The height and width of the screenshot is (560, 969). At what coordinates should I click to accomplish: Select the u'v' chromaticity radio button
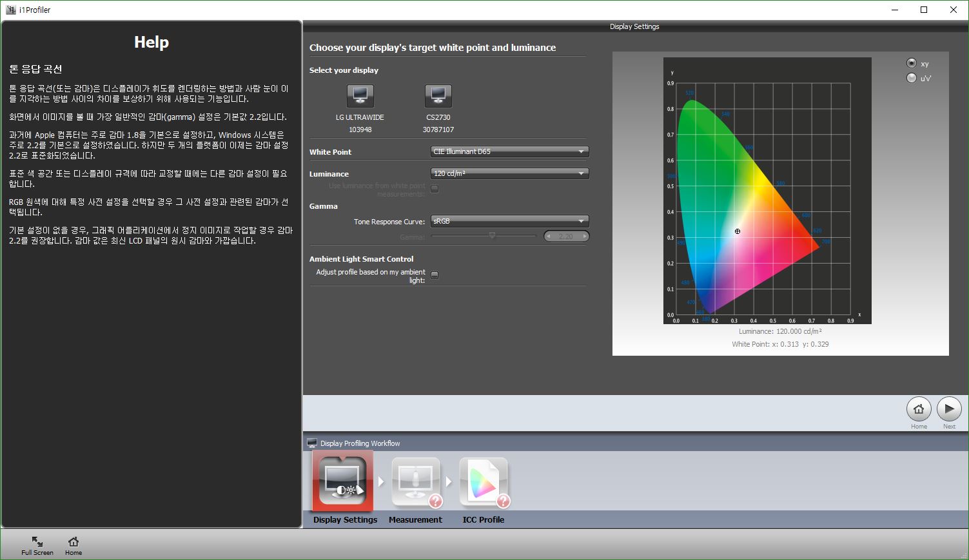[912, 78]
